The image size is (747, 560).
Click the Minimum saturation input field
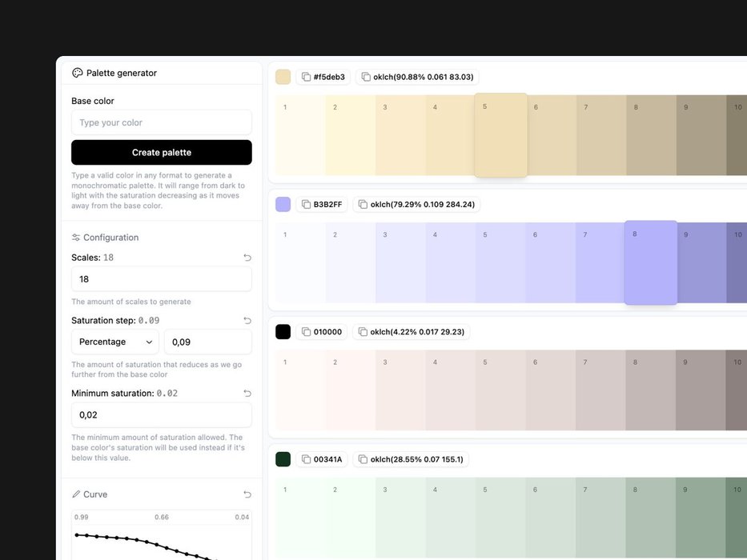tap(161, 414)
